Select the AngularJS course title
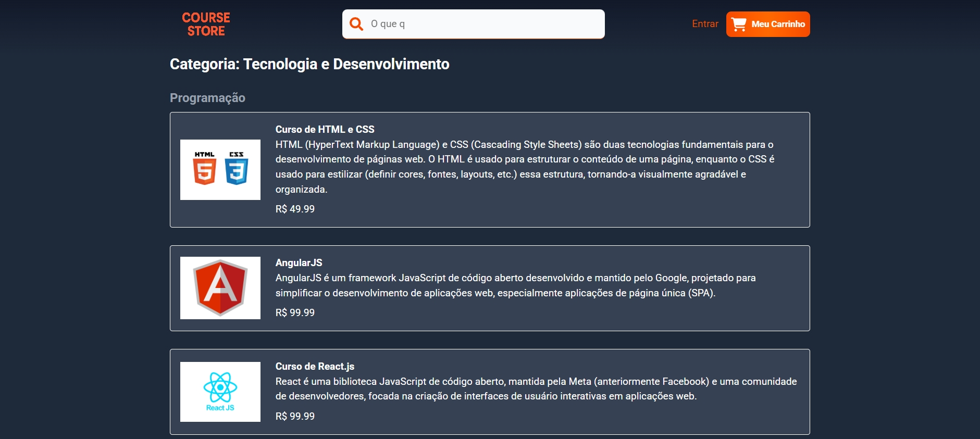 tap(299, 262)
